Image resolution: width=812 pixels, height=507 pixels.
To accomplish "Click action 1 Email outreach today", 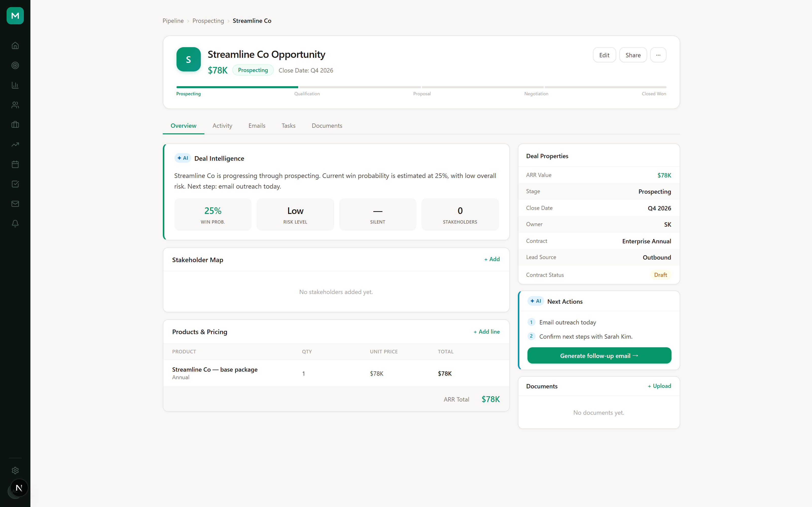I will click(x=568, y=322).
